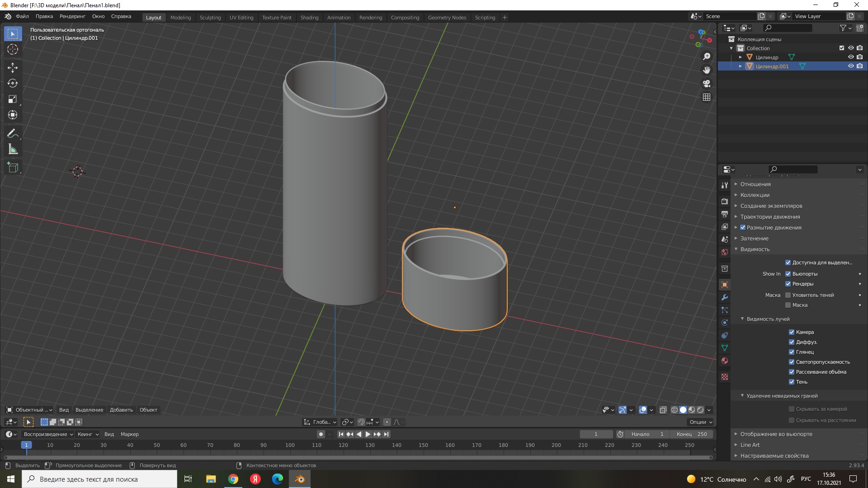The width and height of the screenshot is (868, 488).
Task: Disable the Камера ray visibility checkbox
Action: tap(792, 332)
